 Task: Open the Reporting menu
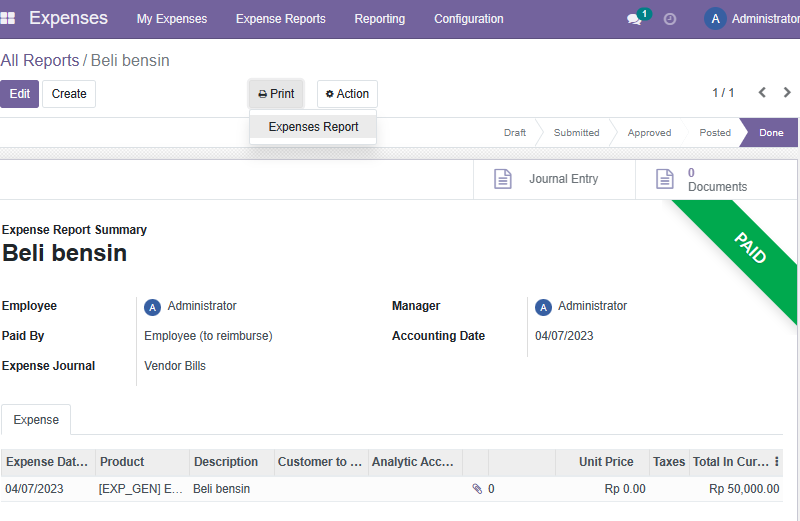point(380,19)
